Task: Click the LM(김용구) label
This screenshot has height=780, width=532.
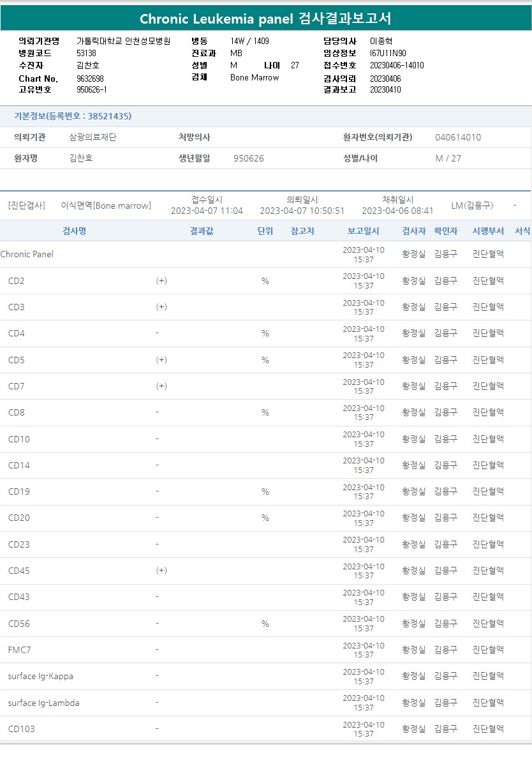Action: click(x=472, y=206)
